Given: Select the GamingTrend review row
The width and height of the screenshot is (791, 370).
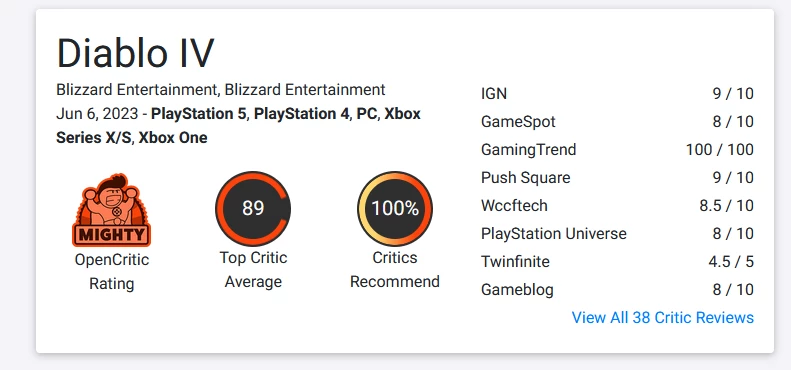Looking at the screenshot, I should point(617,150).
